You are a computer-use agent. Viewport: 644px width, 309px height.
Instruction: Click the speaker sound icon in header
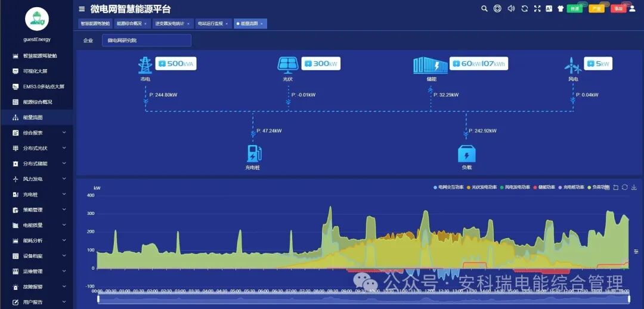point(511,8)
